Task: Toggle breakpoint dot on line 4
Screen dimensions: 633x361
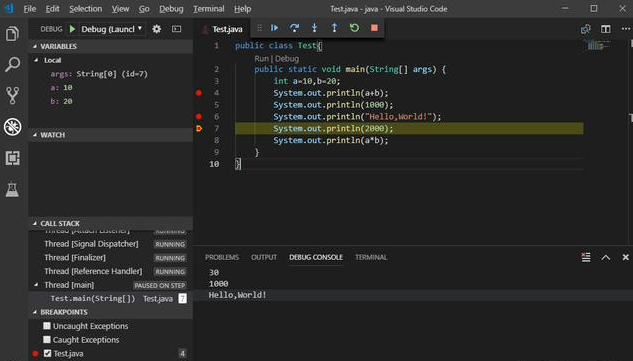Action: point(199,93)
